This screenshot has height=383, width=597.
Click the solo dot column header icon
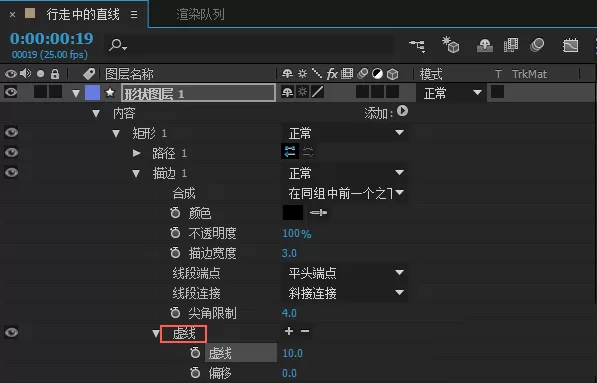point(40,73)
